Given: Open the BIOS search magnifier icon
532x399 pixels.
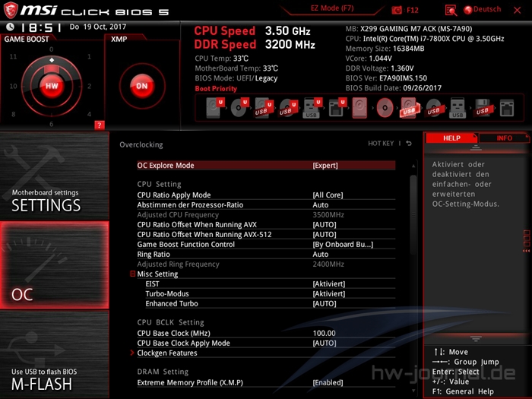Looking at the screenshot, I should (451, 10).
